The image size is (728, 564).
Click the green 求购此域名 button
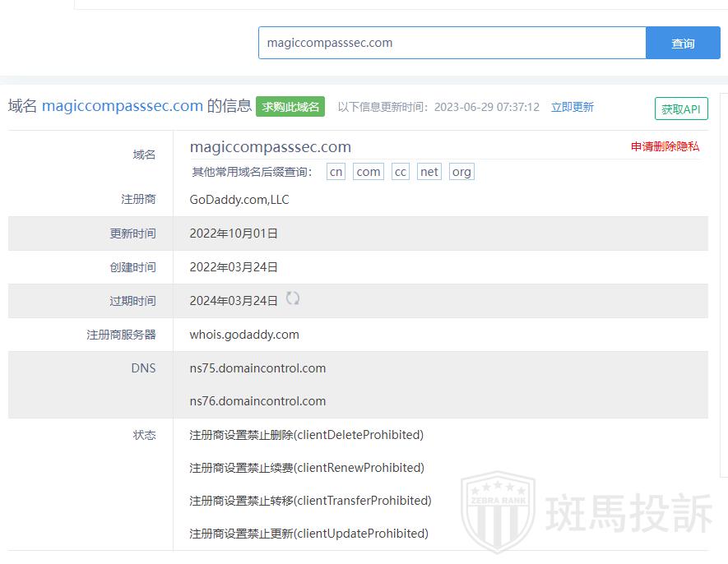[x=290, y=107]
